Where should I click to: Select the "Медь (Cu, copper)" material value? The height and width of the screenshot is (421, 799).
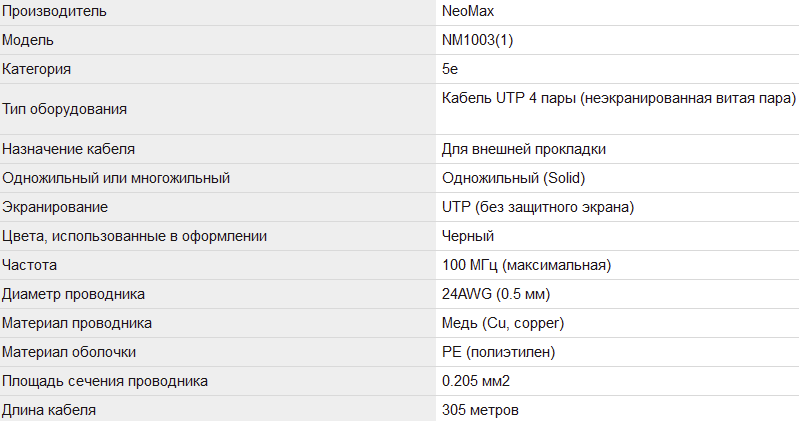[x=503, y=323]
